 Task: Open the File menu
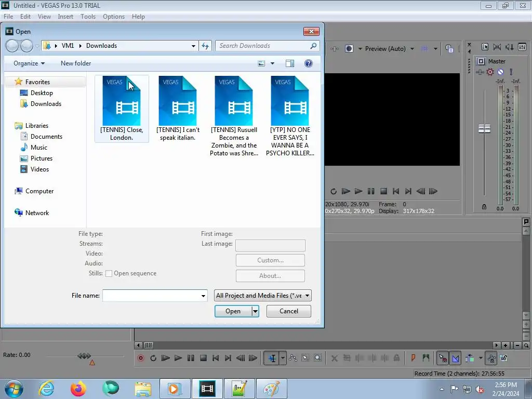pos(8,17)
